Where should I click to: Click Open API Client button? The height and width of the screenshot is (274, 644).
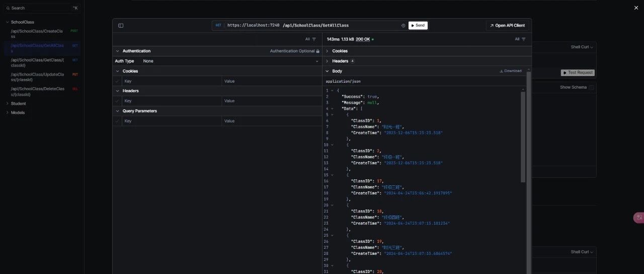click(507, 26)
